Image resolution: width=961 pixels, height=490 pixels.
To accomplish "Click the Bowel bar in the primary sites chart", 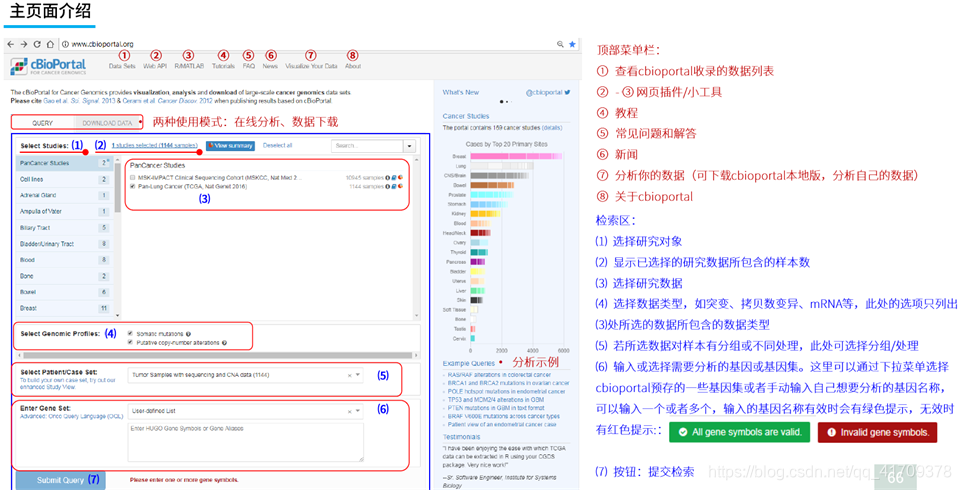I will click(x=492, y=185).
